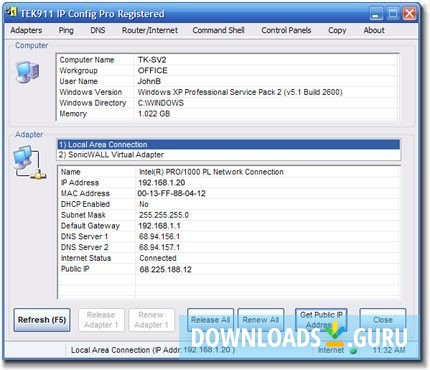Click the Internet Status value Connected
430x370 pixels.
click(x=158, y=258)
